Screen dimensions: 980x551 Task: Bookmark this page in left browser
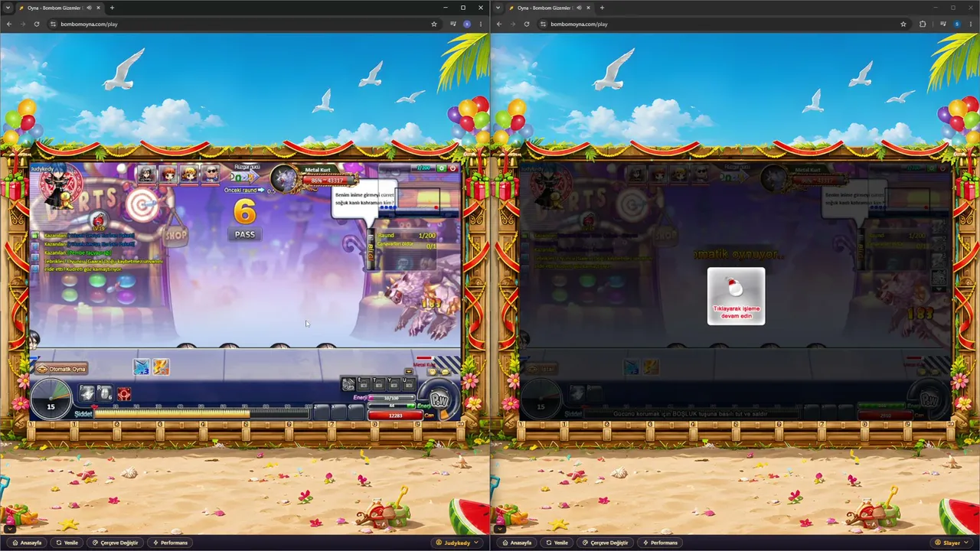point(434,24)
